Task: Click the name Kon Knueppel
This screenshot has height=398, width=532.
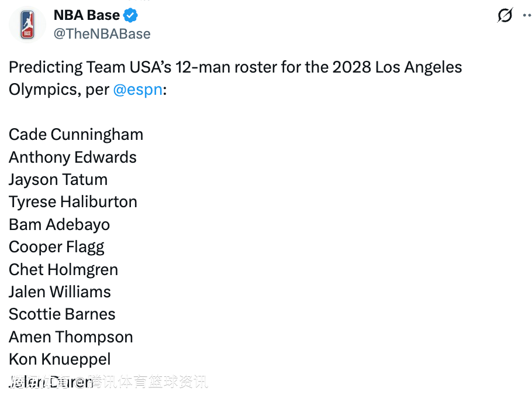Action: click(x=60, y=359)
